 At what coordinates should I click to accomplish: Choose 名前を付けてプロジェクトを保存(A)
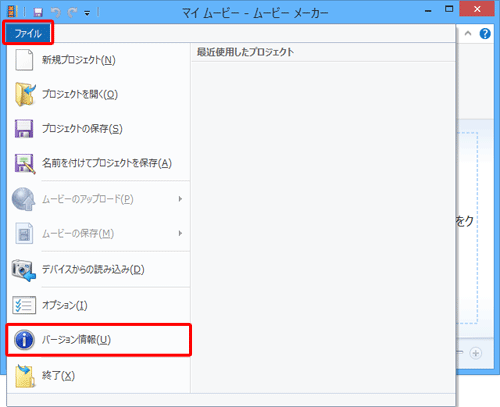tap(99, 163)
